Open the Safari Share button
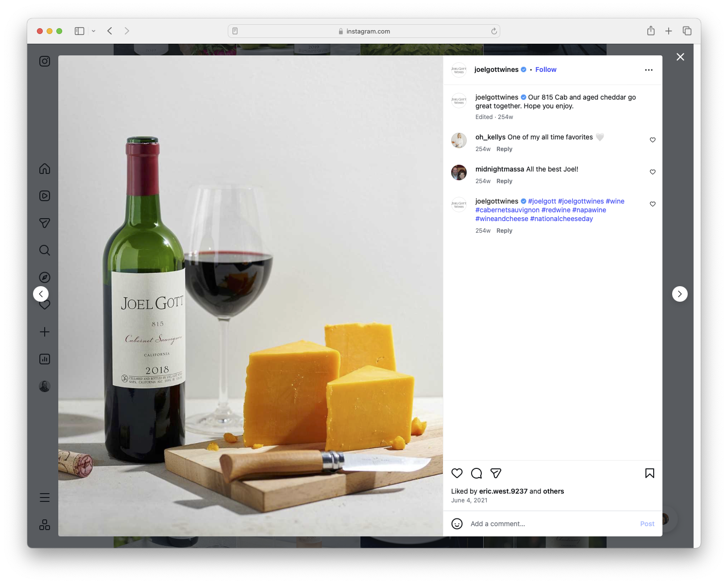Image resolution: width=728 pixels, height=584 pixels. (x=651, y=31)
